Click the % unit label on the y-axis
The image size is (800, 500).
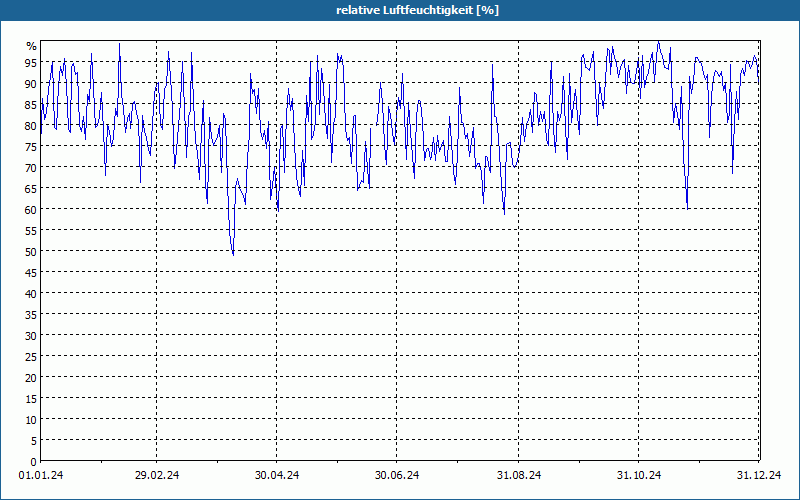(x=32, y=46)
